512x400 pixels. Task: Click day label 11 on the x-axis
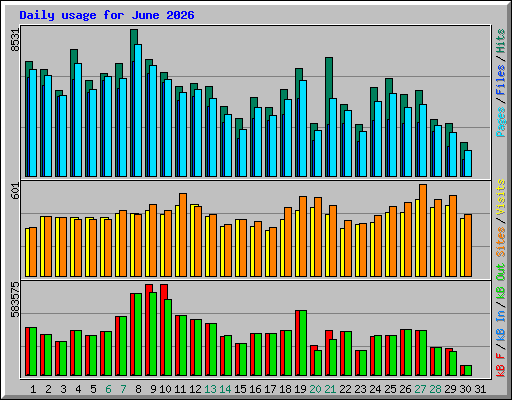coord(180,389)
